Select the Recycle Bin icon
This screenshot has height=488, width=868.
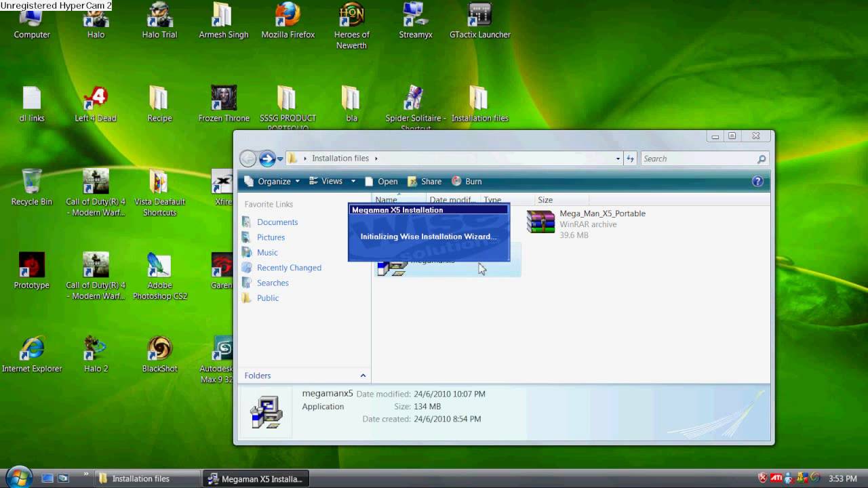tap(32, 188)
